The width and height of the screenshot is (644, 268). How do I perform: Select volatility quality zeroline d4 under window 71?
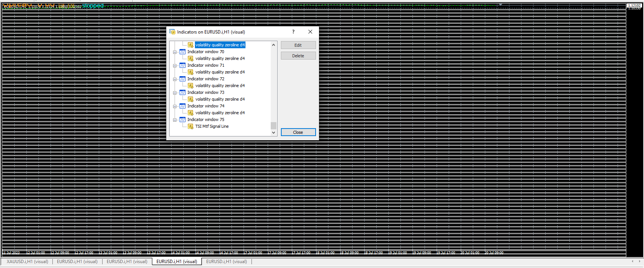tap(220, 72)
